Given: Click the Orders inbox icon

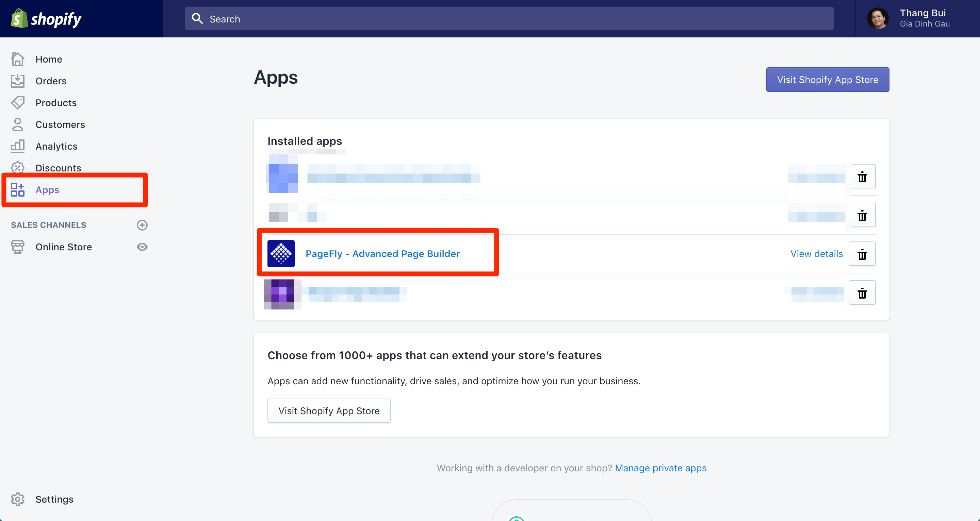Looking at the screenshot, I should [x=17, y=81].
